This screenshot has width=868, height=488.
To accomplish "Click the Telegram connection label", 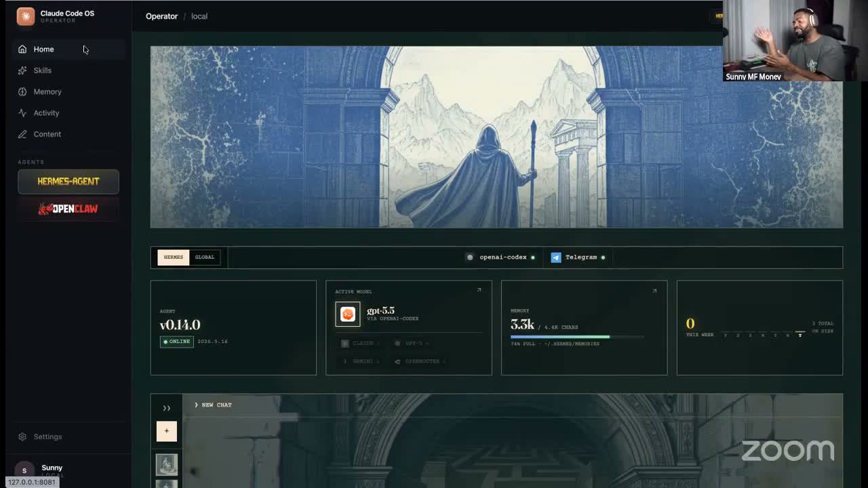I will [581, 258].
